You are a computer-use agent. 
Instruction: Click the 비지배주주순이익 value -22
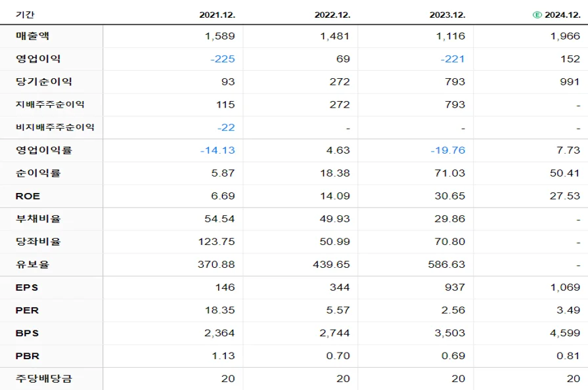point(226,128)
